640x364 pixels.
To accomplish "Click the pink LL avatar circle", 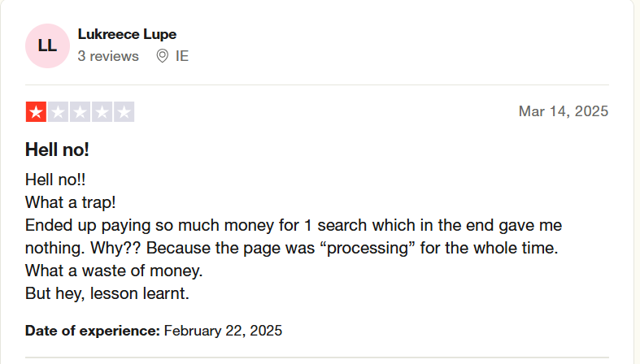I will pos(47,45).
